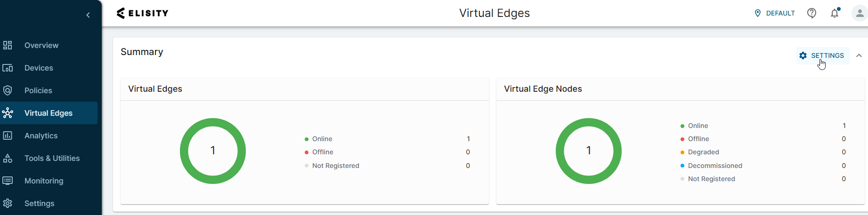Collapse the left navigation sidebar
Screen dimensions: 868x215
[x=88, y=15]
